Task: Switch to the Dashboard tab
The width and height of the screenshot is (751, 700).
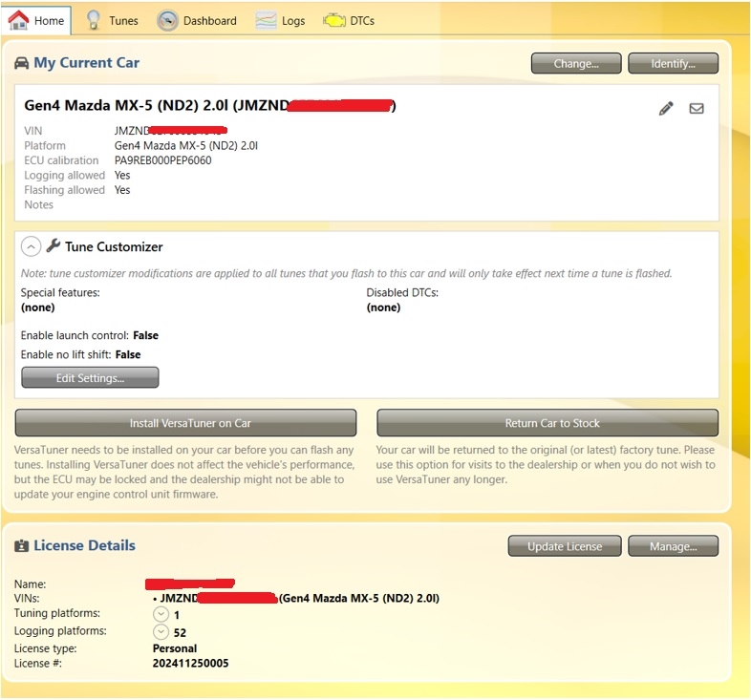Action: tap(198, 21)
